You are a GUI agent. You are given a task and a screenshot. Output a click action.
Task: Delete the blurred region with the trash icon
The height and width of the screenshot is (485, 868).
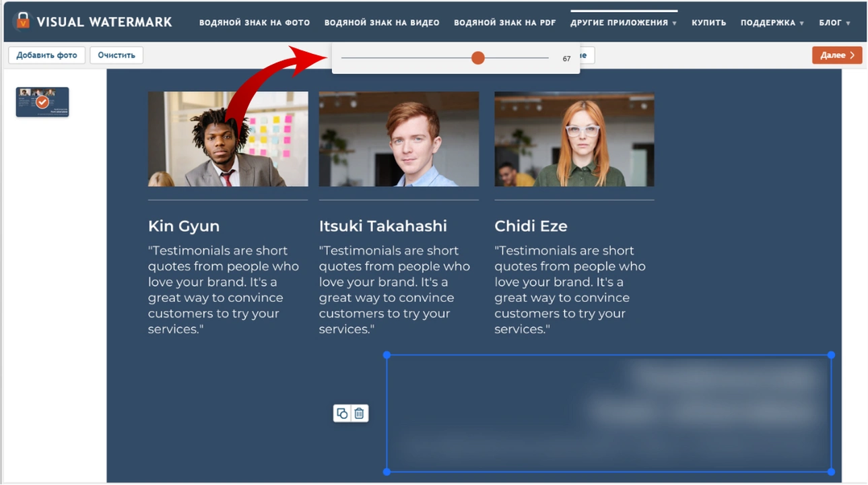point(359,414)
